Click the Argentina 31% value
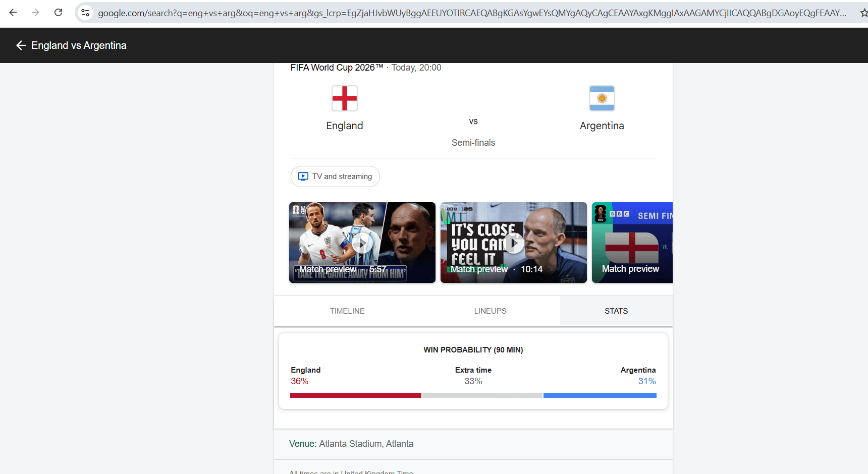The image size is (868, 474). coord(647,381)
